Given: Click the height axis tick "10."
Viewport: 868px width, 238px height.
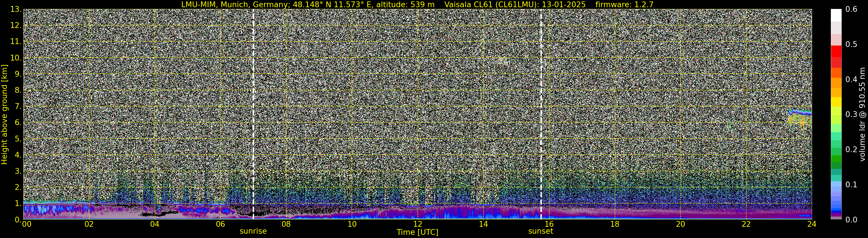Looking at the screenshot, I should click(16, 58).
